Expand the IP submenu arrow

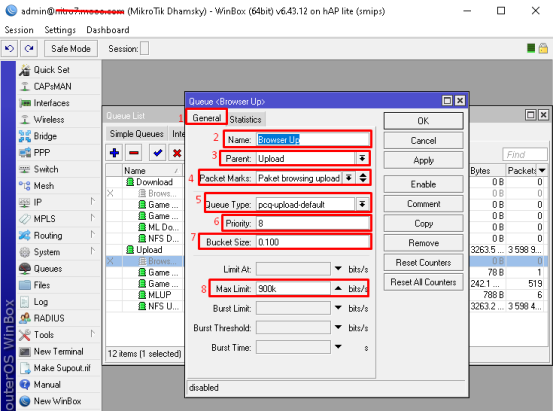[x=93, y=201]
